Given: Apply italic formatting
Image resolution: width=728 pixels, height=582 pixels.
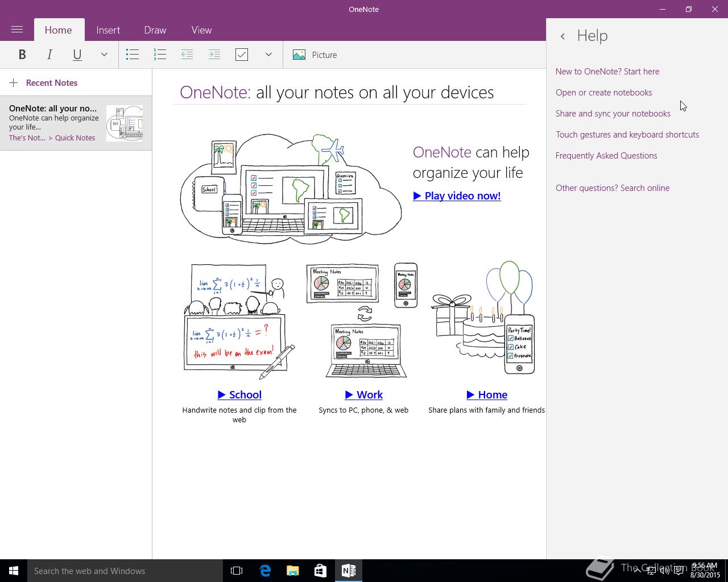Looking at the screenshot, I should tap(49, 55).
